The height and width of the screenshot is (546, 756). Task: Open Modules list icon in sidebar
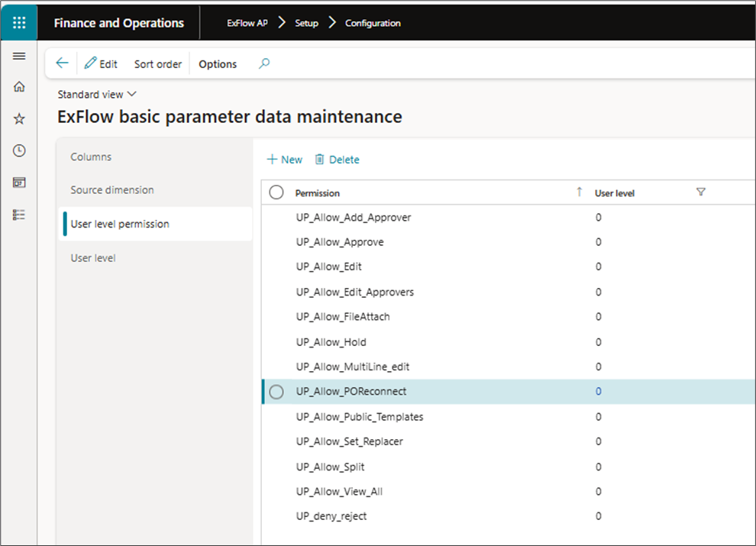tap(19, 215)
